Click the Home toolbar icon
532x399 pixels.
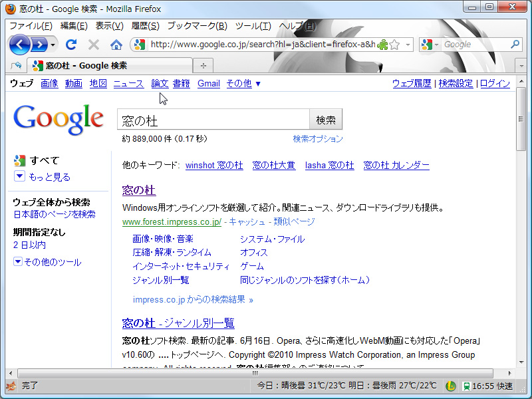pos(116,46)
